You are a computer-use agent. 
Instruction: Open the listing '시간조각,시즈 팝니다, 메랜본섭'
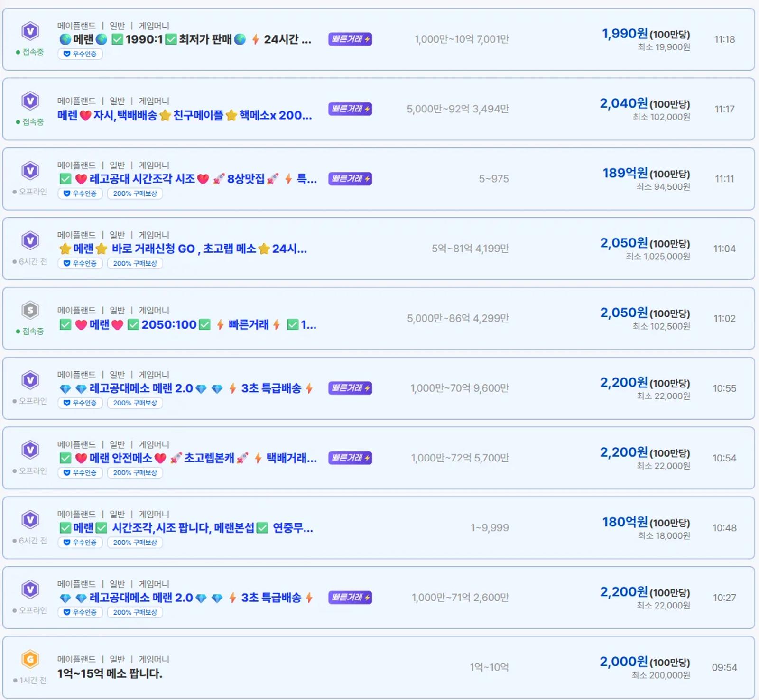[186, 528]
